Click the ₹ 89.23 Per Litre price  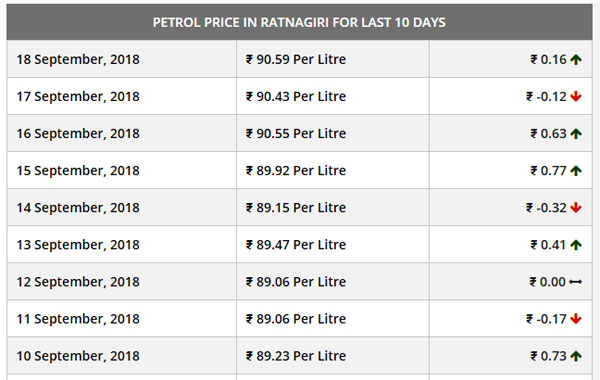coord(296,356)
